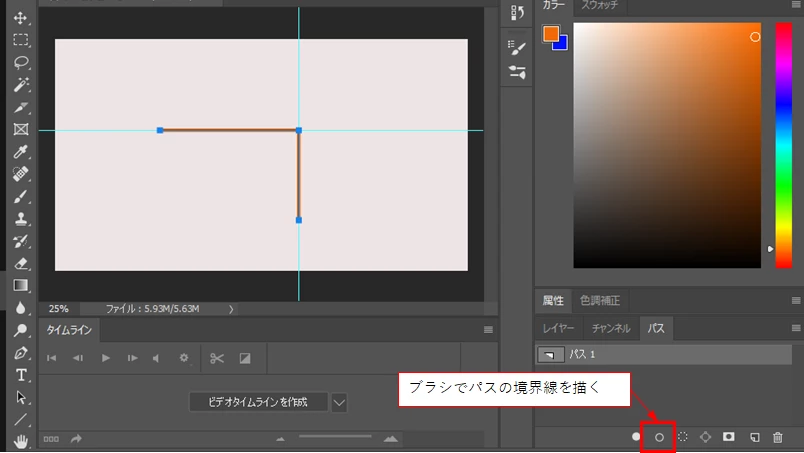The height and width of the screenshot is (453, 804).
Task: Select the Clone Stamp tool
Action: (21, 219)
